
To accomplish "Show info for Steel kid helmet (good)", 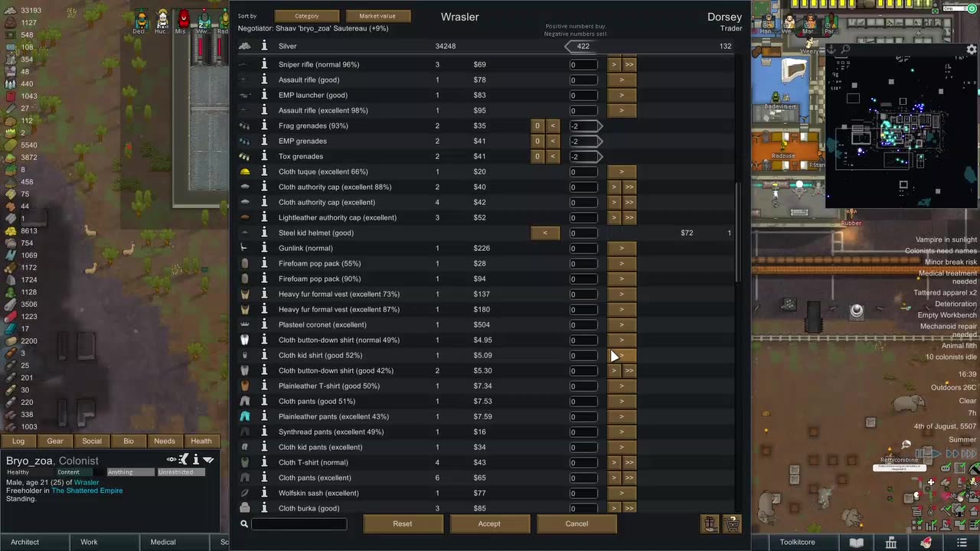I will click(264, 233).
